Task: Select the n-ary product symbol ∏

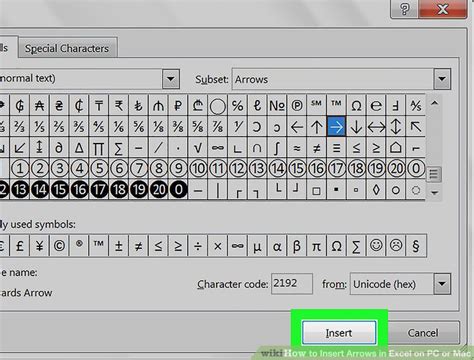Action: pyautogui.click(x=99, y=148)
